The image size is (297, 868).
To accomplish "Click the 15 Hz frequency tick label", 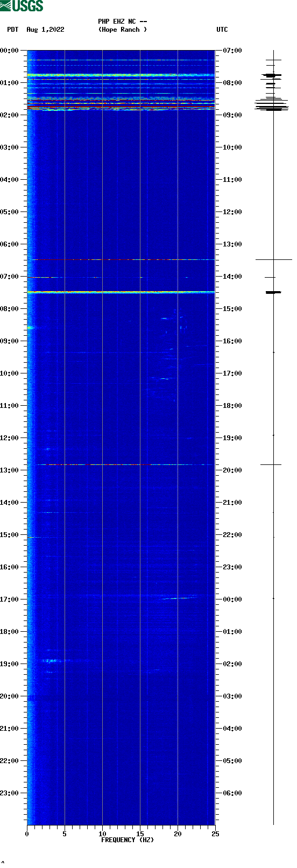I will [x=140, y=834].
